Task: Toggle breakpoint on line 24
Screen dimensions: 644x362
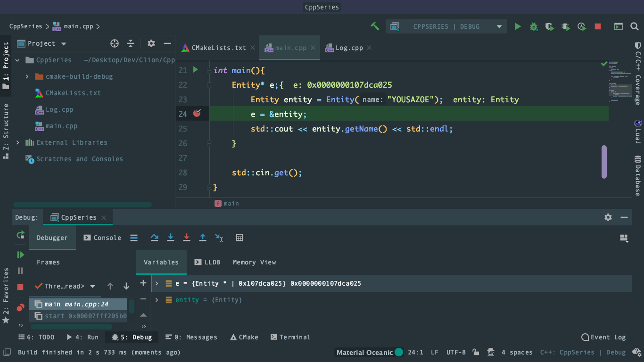Action: tap(197, 113)
